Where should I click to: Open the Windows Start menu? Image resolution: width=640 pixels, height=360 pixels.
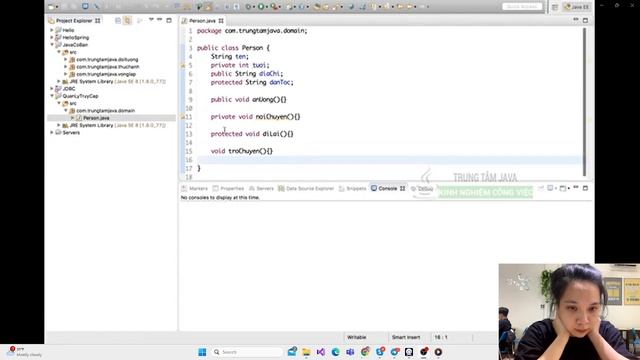[202, 352]
